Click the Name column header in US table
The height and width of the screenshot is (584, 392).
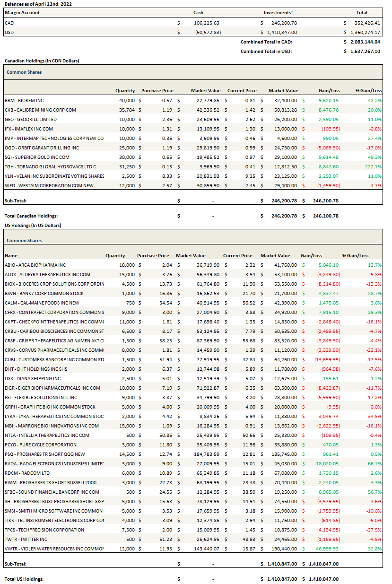point(11,255)
